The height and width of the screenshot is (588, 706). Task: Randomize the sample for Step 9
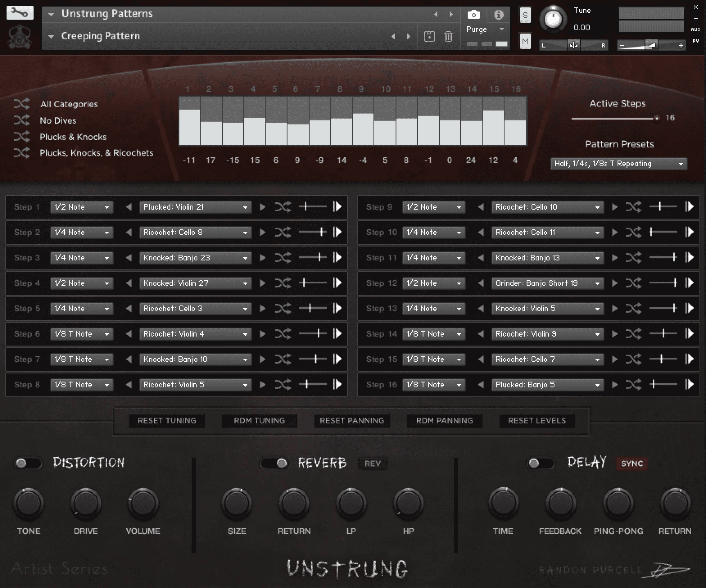[634, 207]
